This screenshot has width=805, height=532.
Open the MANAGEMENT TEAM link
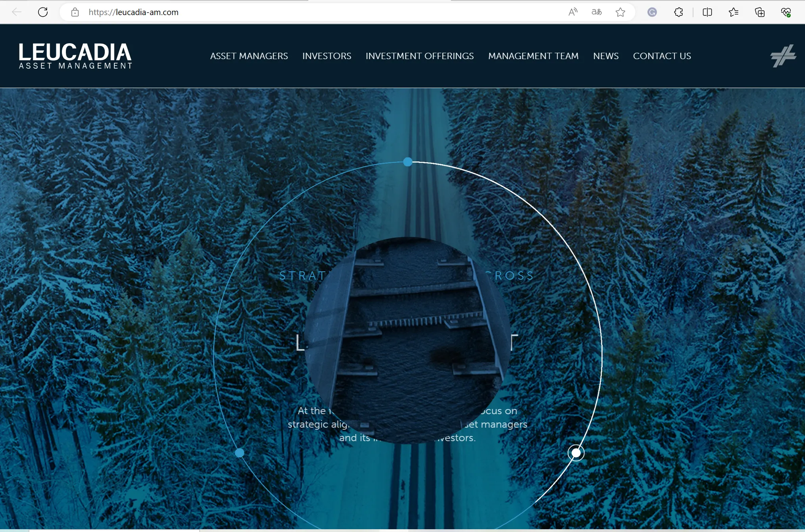click(533, 56)
